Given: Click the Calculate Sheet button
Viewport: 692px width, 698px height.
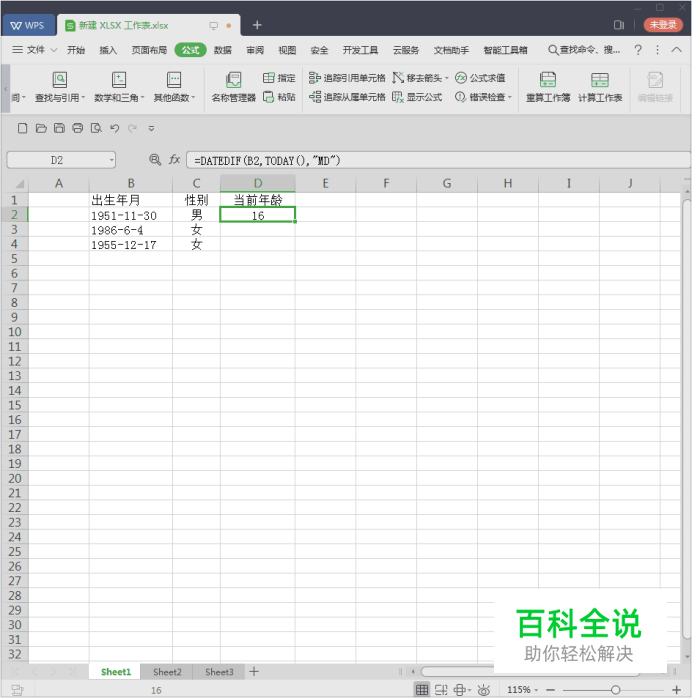Looking at the screenshot, I should coord(599,87).
